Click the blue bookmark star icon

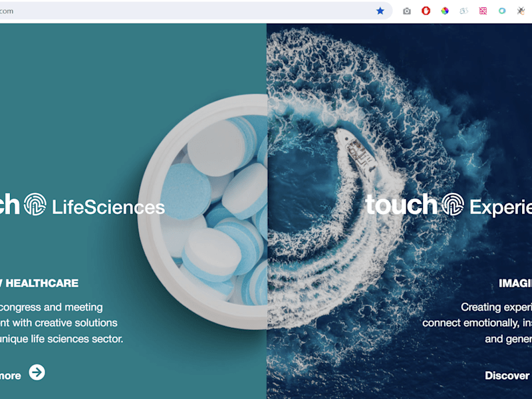380,11
